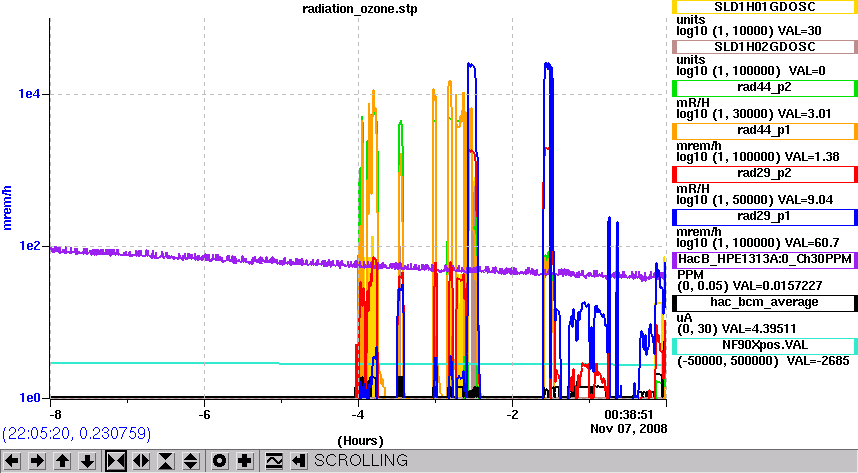Click the return-to-scrolling arrow icon

(298, 460)
